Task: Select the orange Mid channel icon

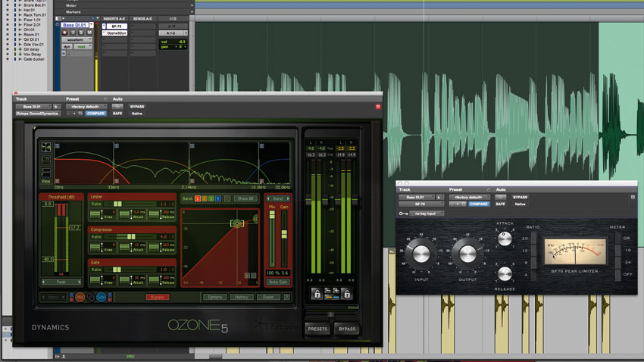Action: [80, 297]
